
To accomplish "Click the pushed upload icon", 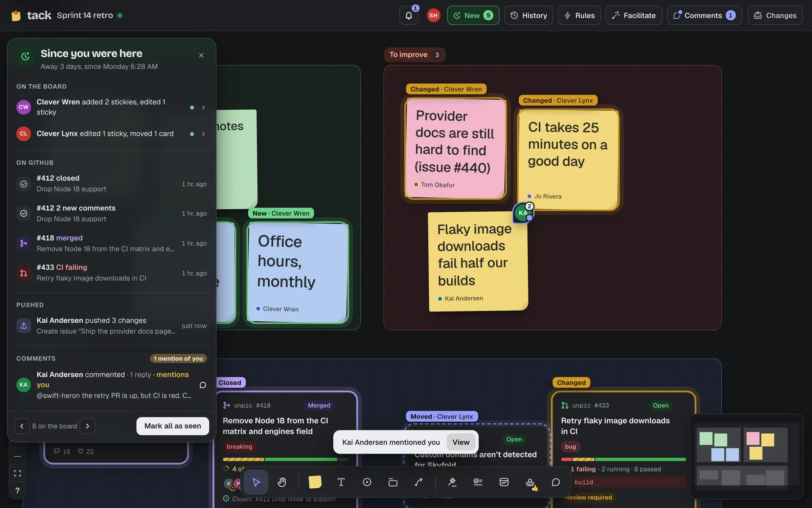I will pyautogui.click(x=24, y=325).
